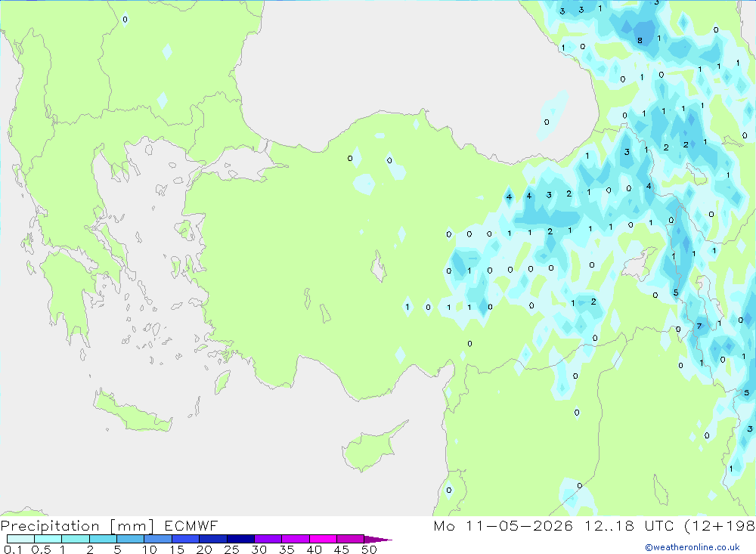The image size is (756, 554).
Task: Select the 2–5 mm legend color swatch
Action: point(103,539)
